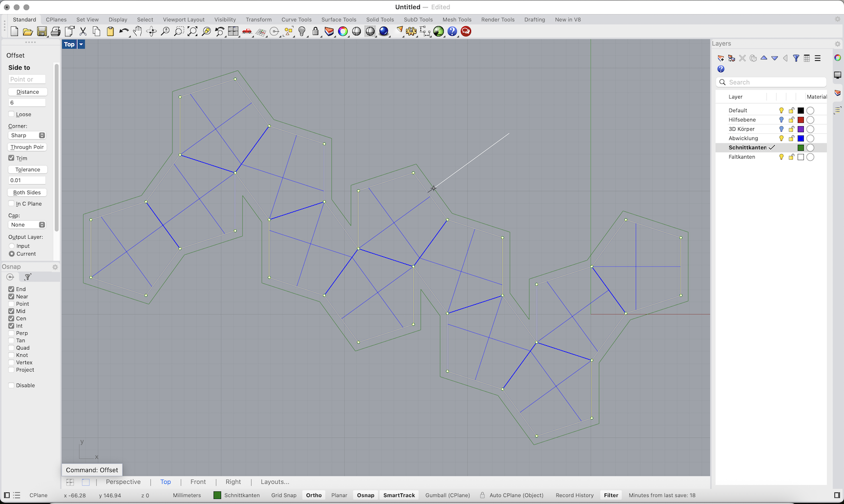Open the color wheel icon in toolbar
This screenshot has width=844, height=504.
click(343, 32)
